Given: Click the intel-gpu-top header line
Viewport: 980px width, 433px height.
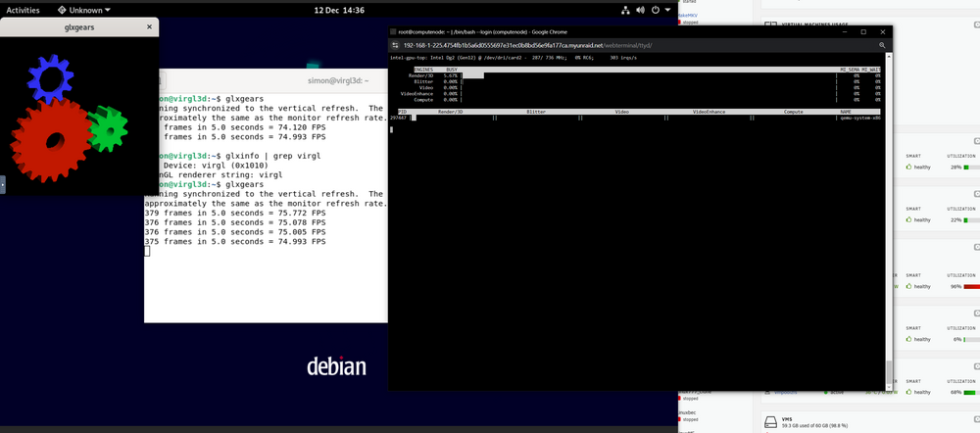Looking at the screenshot, I should coord(514,58).
